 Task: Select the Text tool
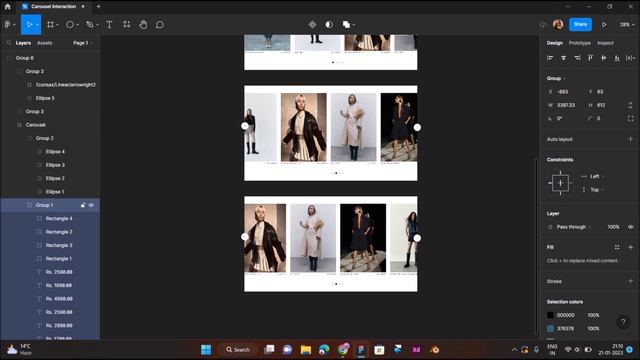click(x=109, y=24)
